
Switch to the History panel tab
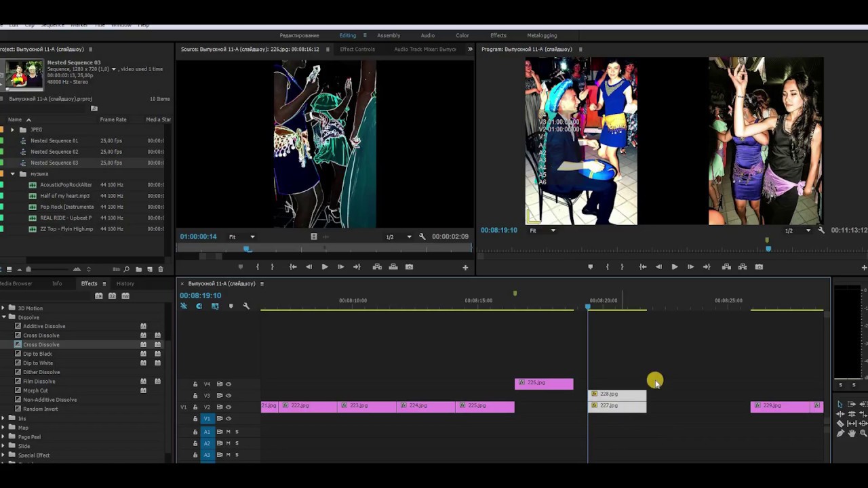pos(125,284)
